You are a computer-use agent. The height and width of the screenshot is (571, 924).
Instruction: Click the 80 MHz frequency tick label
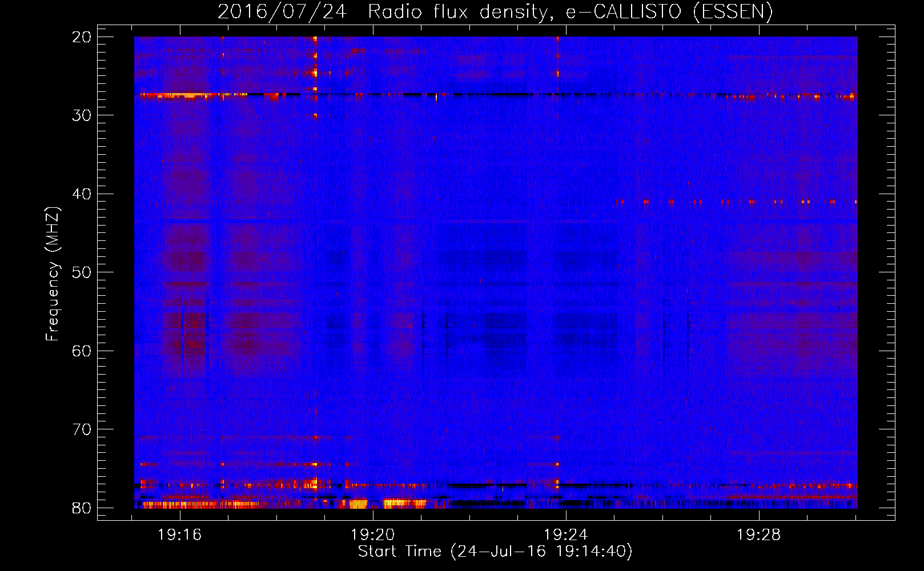82,508
